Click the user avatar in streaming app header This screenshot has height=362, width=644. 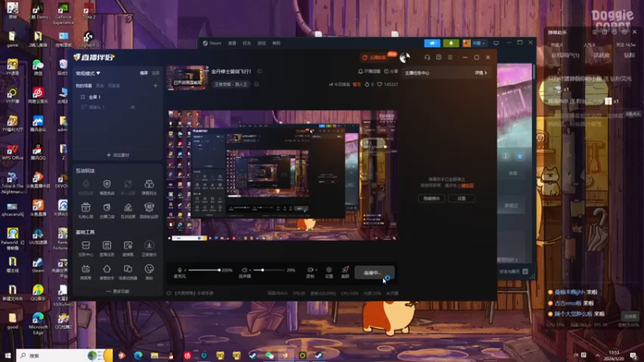click(x=405, y=57)
